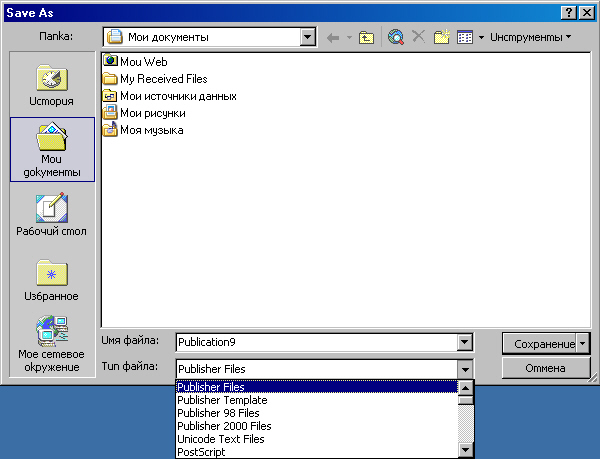Image resolution: width=600 pixels, height=459 pixels.
Task: Click the Create New Folder icon
Action: click(441, 37)
